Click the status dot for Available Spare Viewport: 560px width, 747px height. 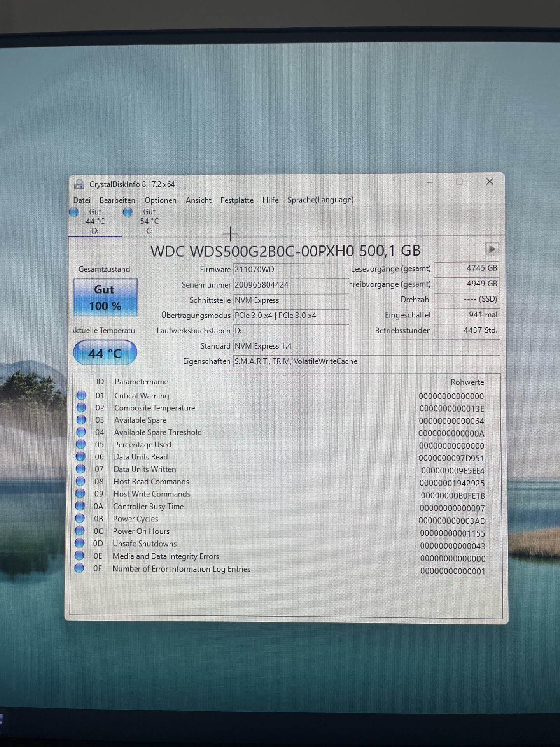pos(81,420)
